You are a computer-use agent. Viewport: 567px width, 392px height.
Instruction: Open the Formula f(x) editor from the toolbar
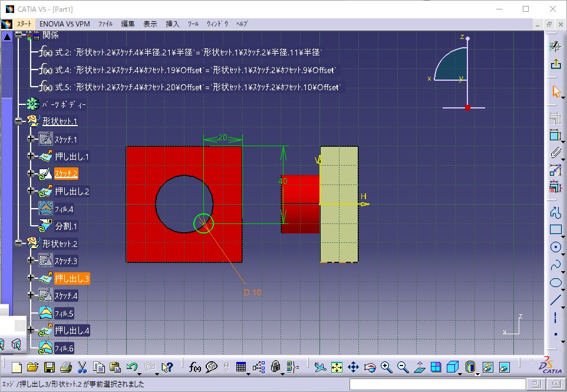pos(195,368)
